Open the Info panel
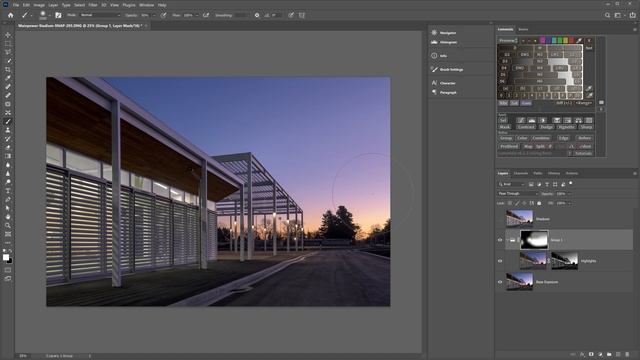The height and width of the screenshot is (360, 640). [439, 56]
